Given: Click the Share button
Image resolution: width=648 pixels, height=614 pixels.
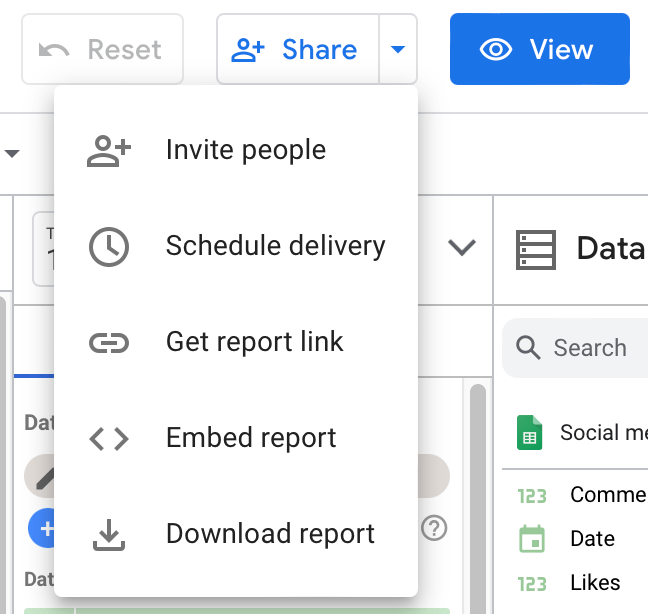Looking at the screenshot, I should click(297, 49).
